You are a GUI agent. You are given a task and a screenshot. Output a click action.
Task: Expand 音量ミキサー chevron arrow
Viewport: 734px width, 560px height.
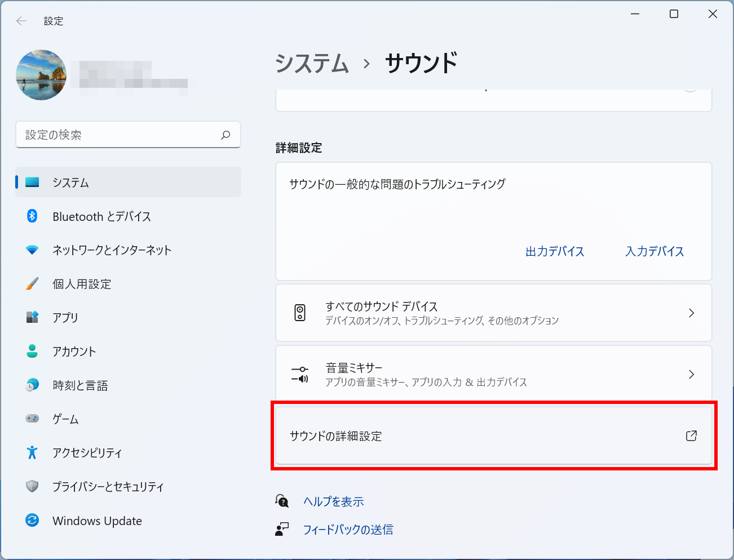coord(691,375)
